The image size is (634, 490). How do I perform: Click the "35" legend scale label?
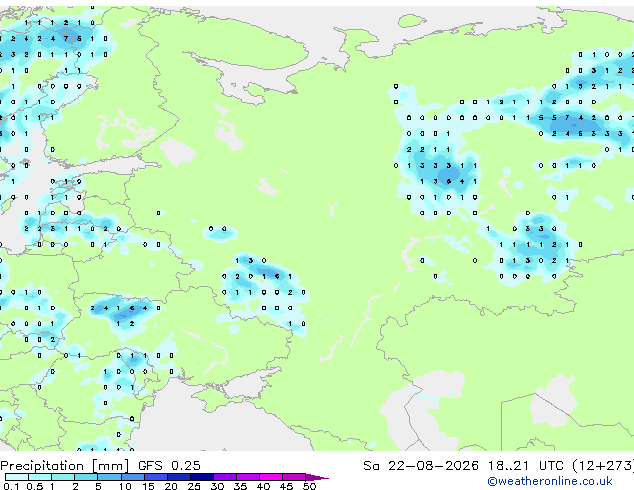pyautogui.click(x=240, y=486)
